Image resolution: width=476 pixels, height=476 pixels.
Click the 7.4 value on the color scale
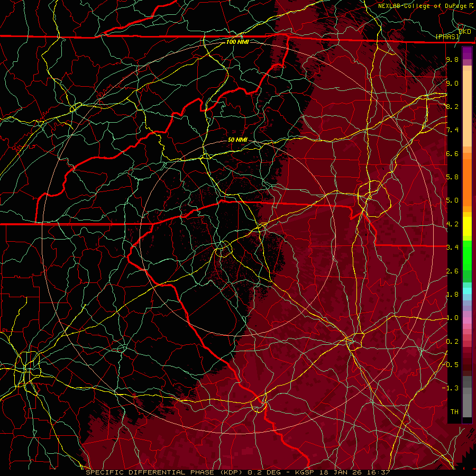[x=452, y=130]
